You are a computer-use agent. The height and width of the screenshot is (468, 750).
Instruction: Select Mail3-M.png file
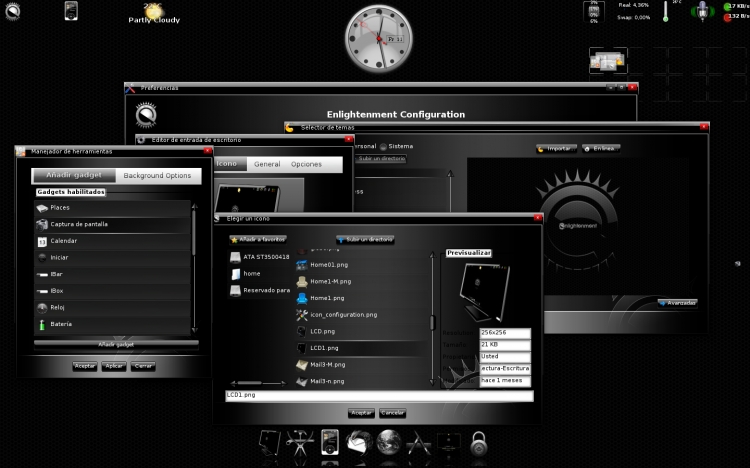(x=361, y=365)
